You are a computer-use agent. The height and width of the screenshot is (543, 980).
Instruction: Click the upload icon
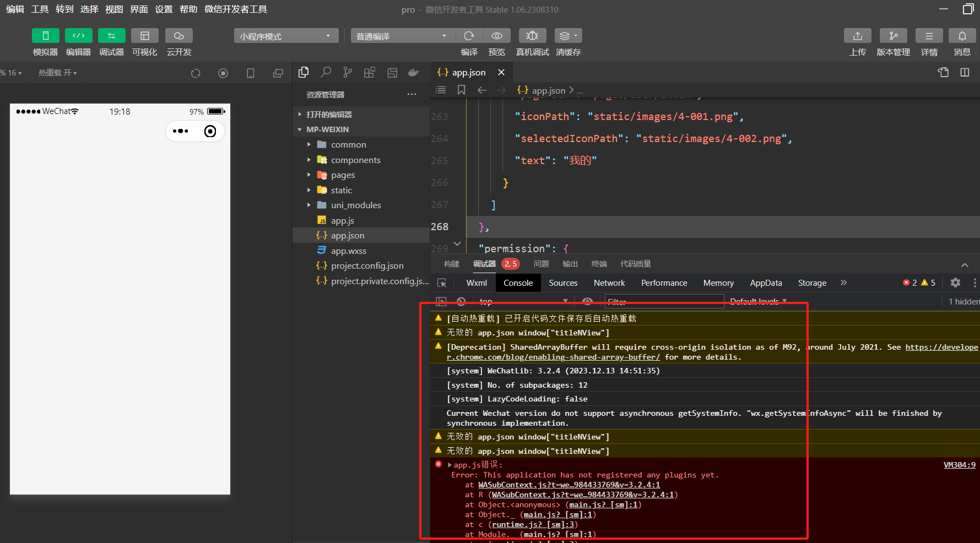point(857,36)
